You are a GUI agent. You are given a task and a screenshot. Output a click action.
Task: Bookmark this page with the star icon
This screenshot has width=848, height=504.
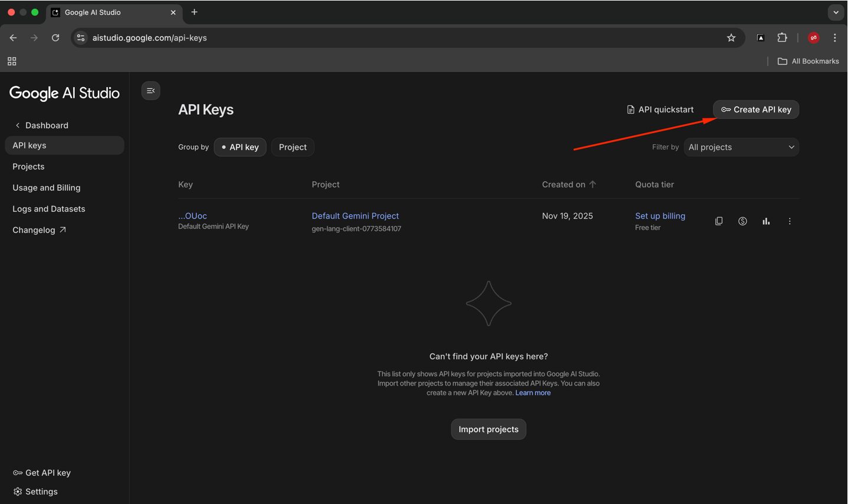pos(731,38)
